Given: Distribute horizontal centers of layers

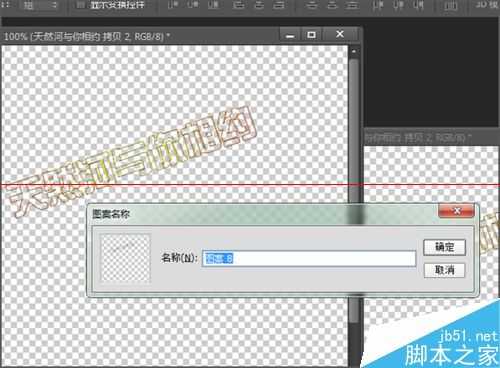Looking at the screenshot, I should coord(398,5).
